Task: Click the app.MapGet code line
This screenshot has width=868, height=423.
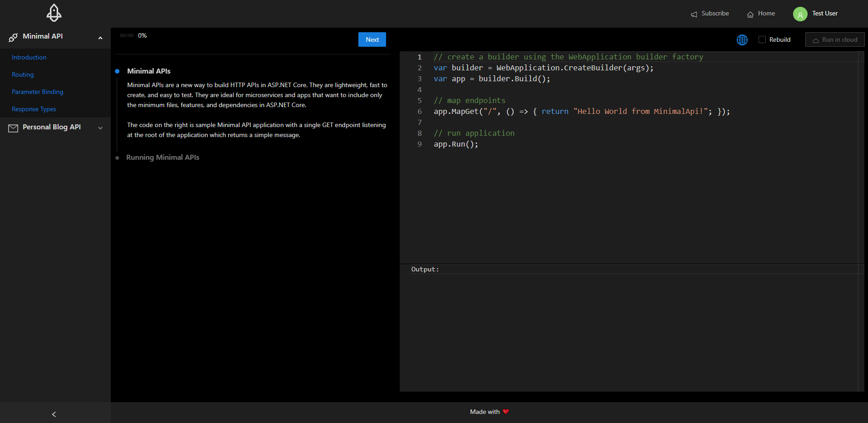Action: pos(581,112)
